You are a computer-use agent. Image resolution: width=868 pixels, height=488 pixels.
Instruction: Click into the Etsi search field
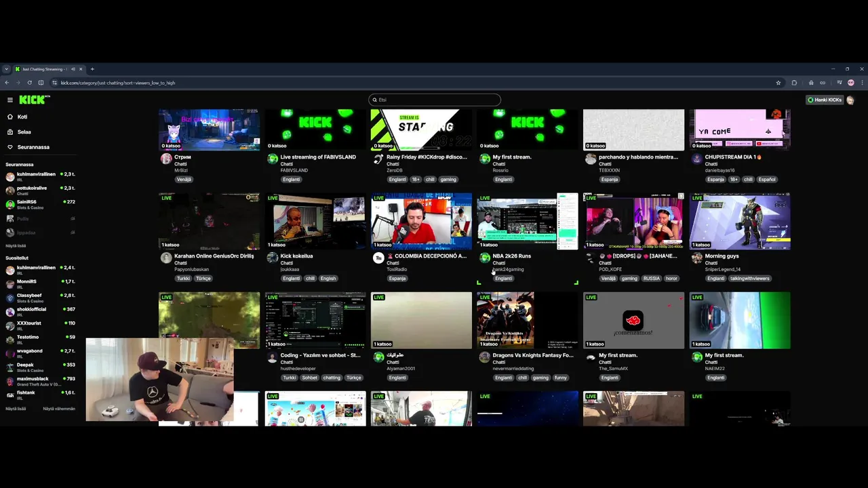pyautogui.click(x=435, y=100)
